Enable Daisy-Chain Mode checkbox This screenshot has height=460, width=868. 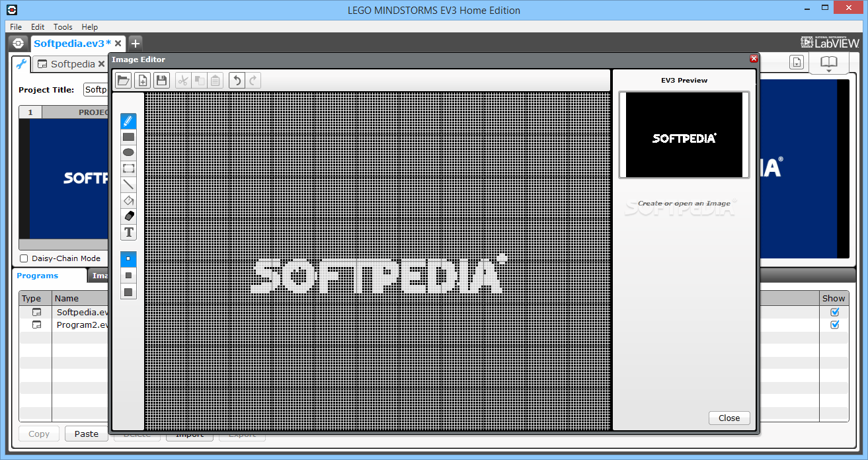24,258
